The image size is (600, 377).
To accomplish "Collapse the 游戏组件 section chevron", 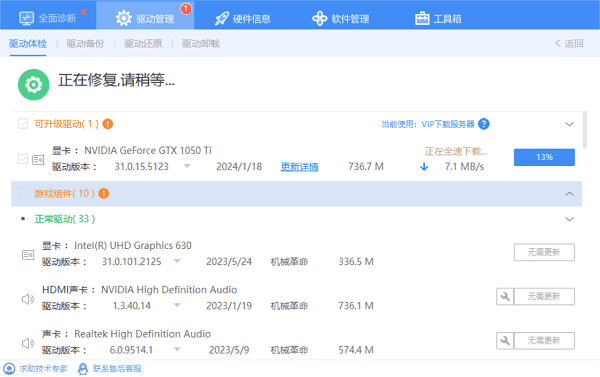I will pos(569,194).
